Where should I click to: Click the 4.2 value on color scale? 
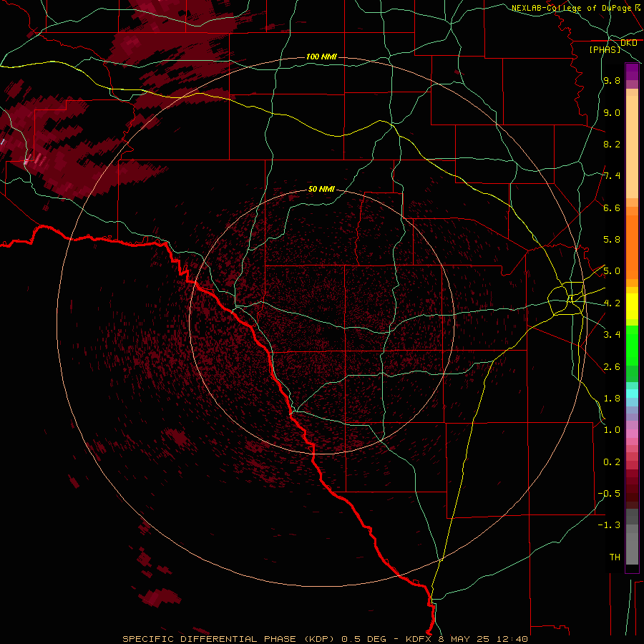pyautogui.click(x=612, y=303)
